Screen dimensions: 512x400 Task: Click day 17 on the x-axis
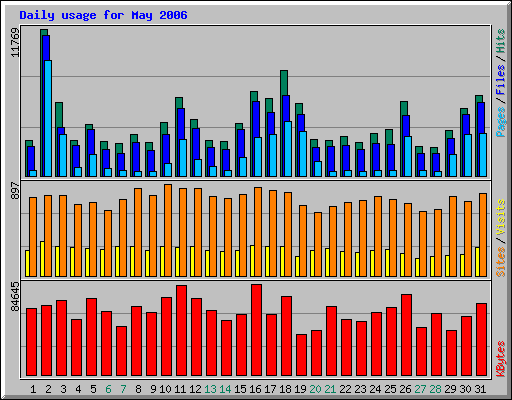(x=270, y=389)
